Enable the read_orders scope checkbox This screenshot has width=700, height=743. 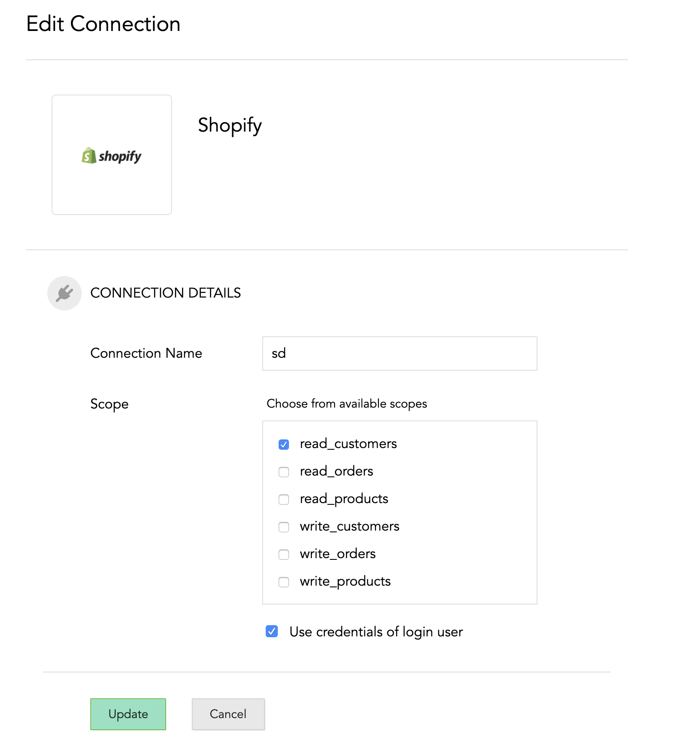pyautogui.click(x=284, y=472)
